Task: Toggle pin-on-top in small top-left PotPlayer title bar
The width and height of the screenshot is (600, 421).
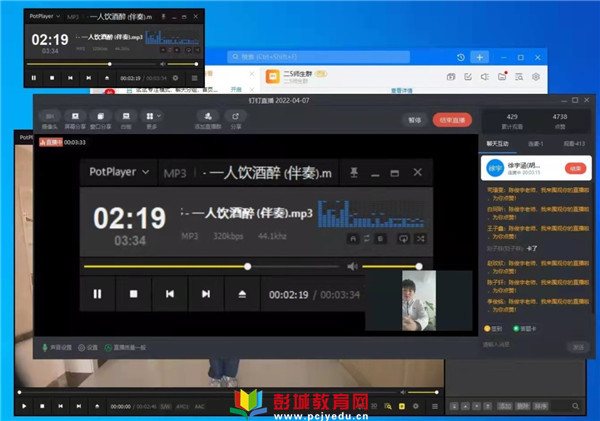Action: tap(163, 16)
